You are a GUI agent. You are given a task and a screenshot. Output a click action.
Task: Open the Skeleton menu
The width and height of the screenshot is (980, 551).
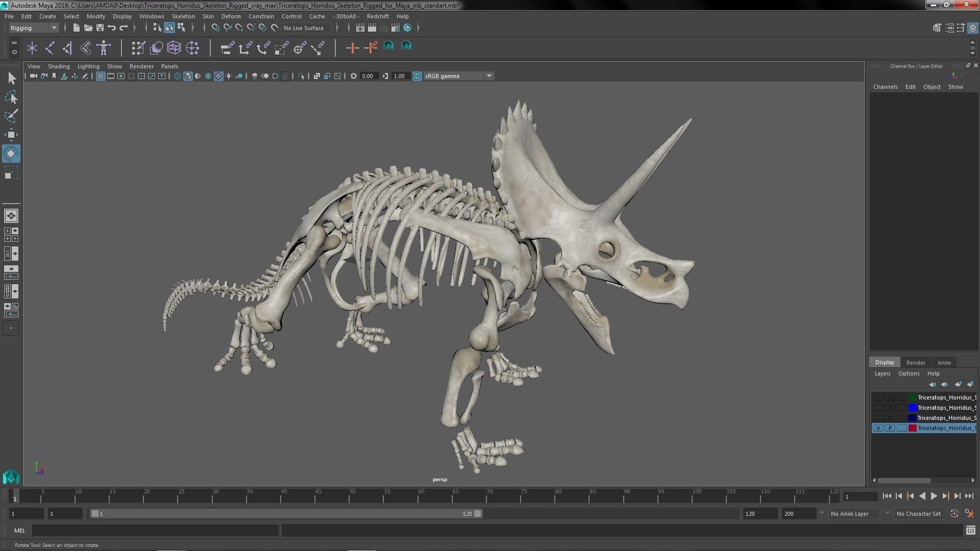[183, 16]
